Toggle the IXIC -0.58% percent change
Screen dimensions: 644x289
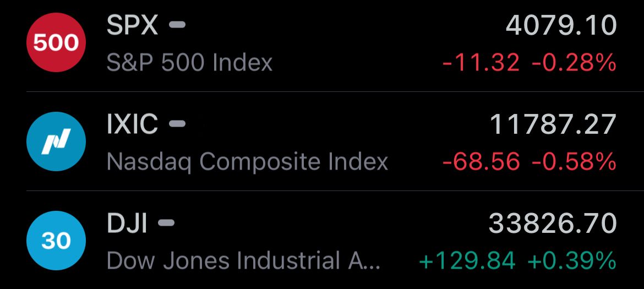pyautogui.click(x=574, y=162)
